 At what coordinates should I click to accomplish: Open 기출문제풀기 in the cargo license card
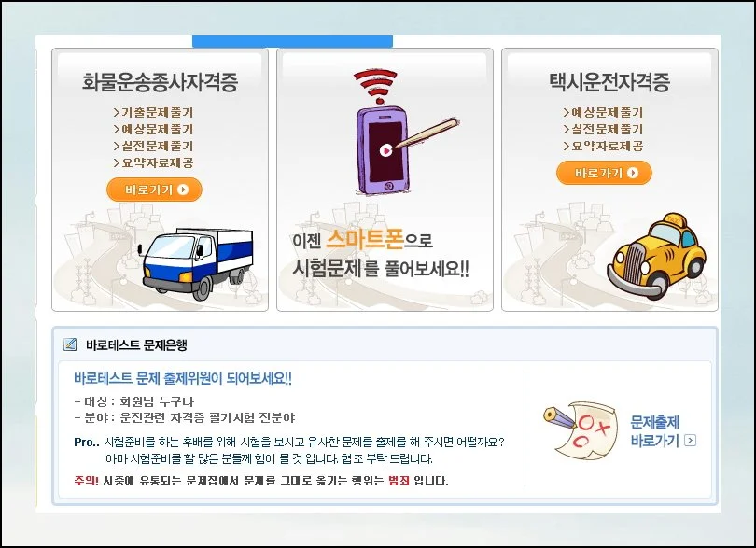coord(153,112)
